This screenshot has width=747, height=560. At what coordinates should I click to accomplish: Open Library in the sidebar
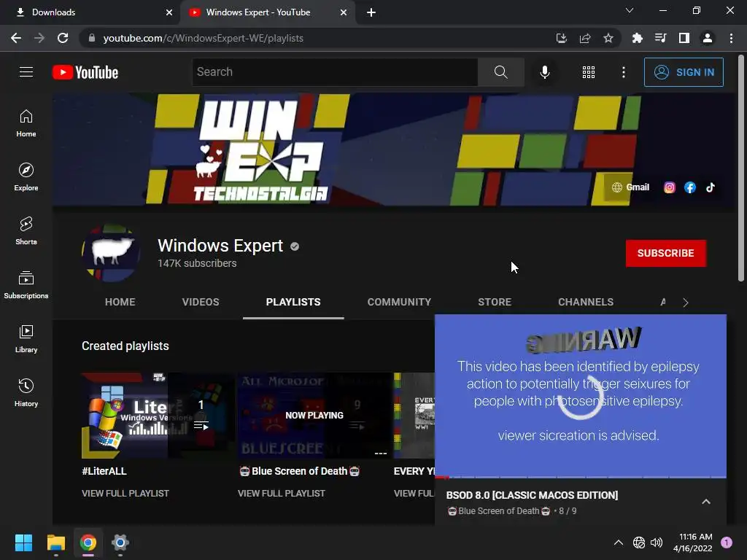point(26,338)
